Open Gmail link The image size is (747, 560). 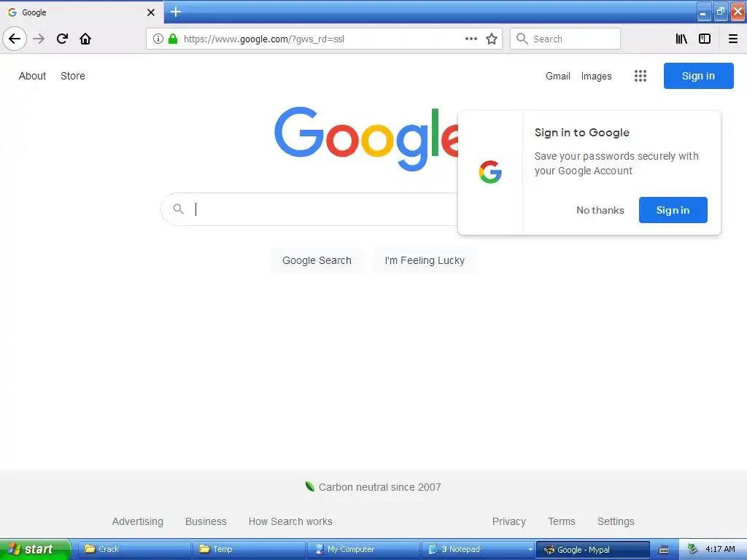pyautogui.click(x=558, y=76)
